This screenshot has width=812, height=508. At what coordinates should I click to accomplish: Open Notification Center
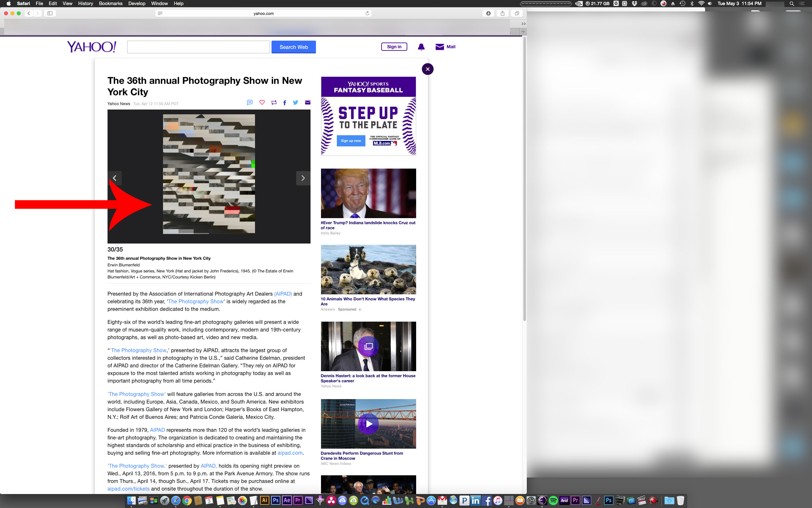(802, 4)
